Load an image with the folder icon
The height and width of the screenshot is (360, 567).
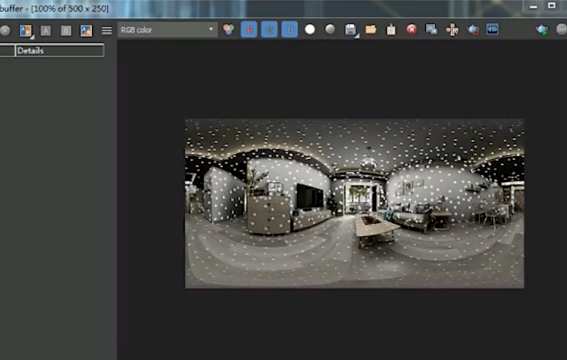tap(371, 29)
